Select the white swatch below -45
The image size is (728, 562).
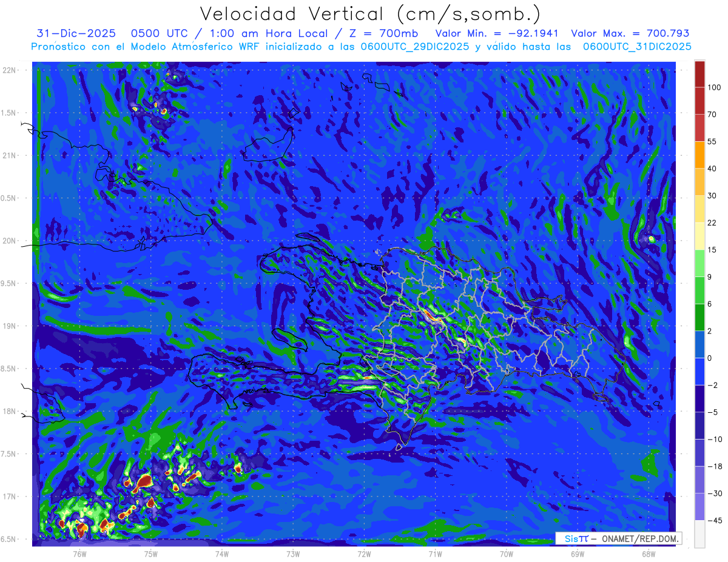pos(699,534)
